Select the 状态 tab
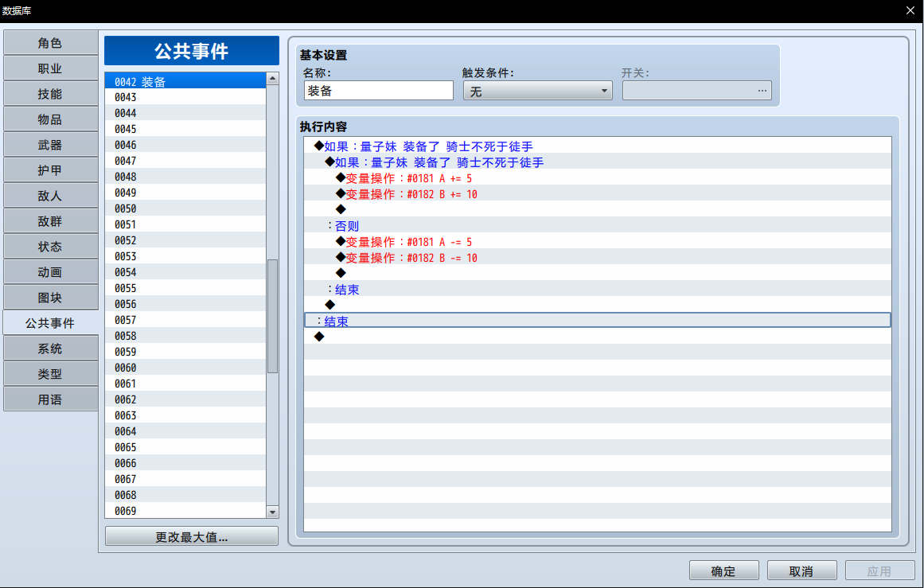The width and height of the screenshot is (924, 588). pos(50,247)
